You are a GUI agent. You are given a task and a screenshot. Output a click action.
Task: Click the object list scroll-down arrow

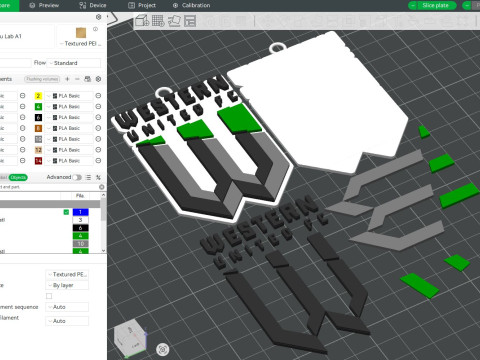click(x=103, y=251)
